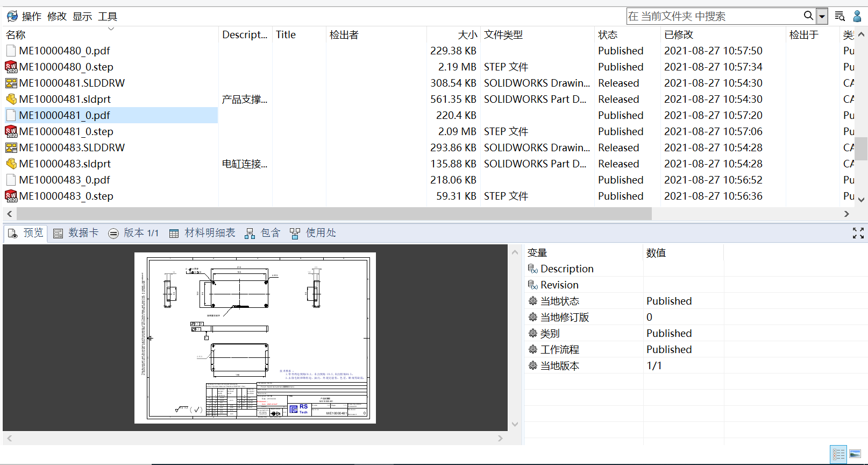Click the magnifier search icon

[808, 16]
